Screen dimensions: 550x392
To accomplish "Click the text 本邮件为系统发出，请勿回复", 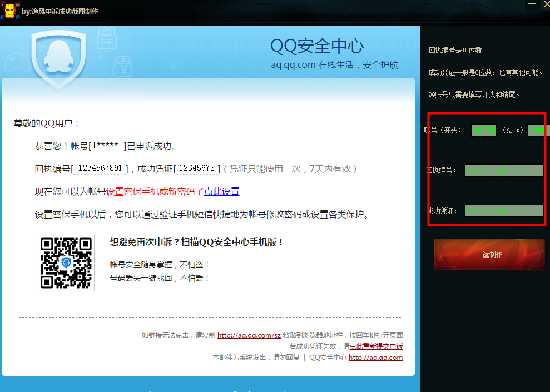I will coord(256,358).
